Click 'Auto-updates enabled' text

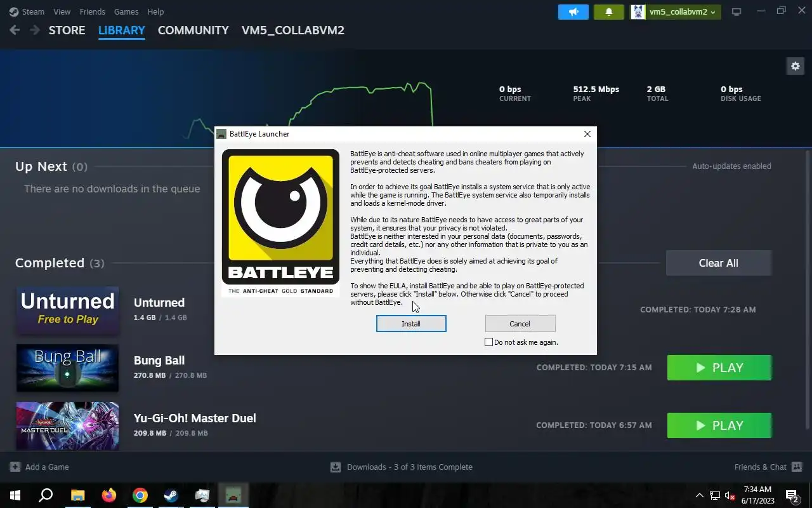(731, 166)
